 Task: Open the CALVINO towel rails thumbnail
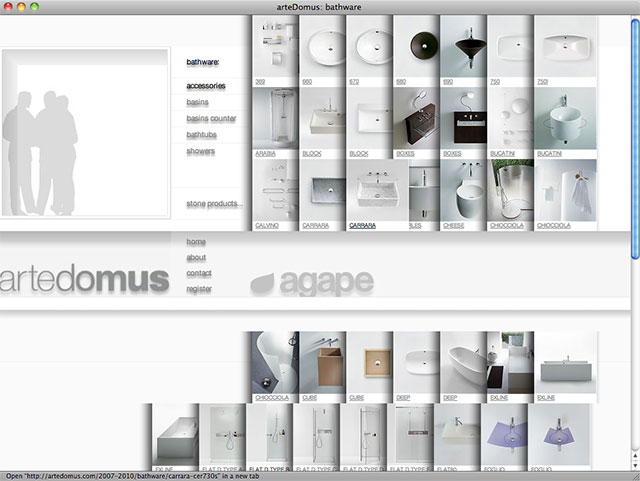coord(276,190)
